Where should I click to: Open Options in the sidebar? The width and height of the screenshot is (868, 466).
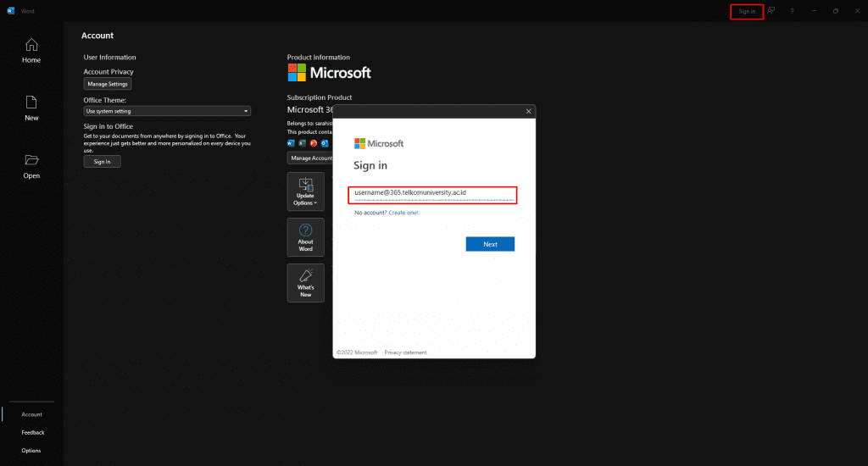point(31,450)
